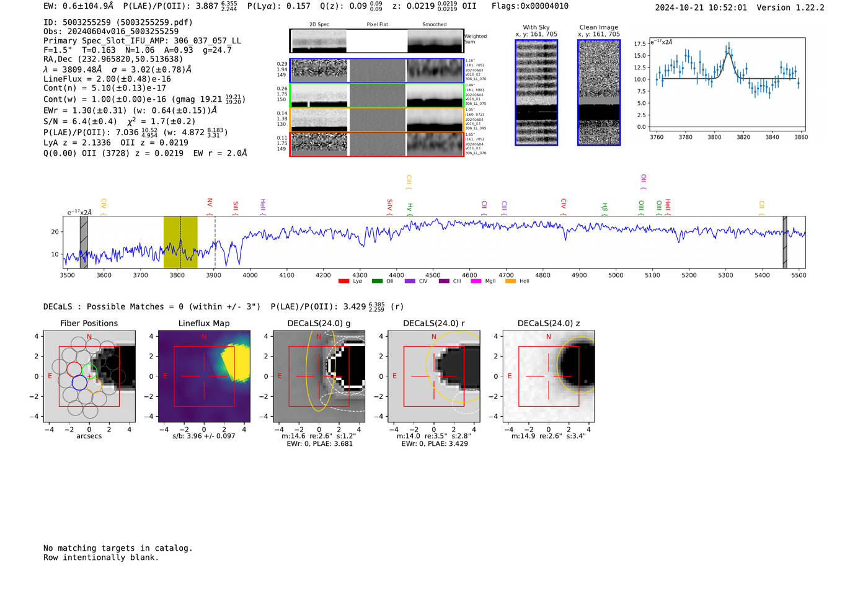Open the Clean Image cutout

599,92
